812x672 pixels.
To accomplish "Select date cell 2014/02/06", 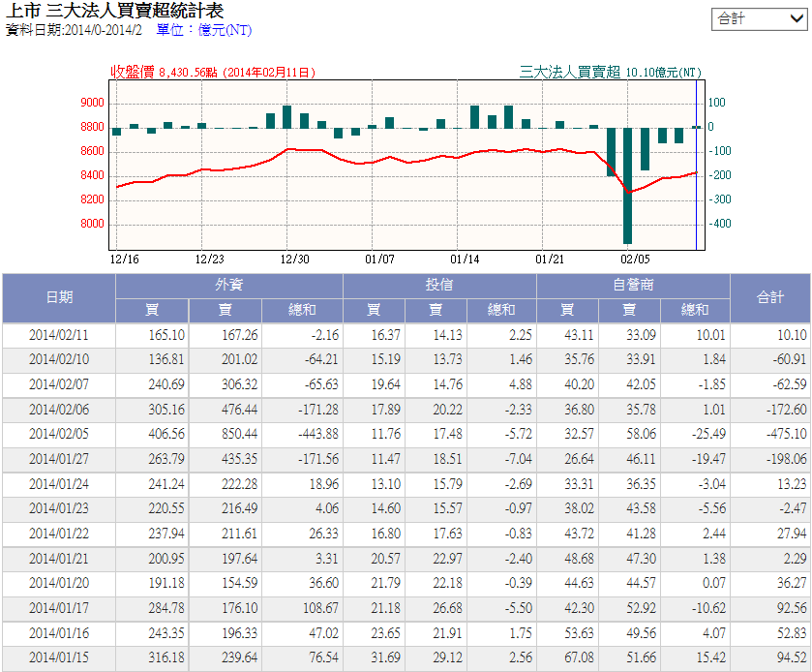I will [x=59, y=410].
